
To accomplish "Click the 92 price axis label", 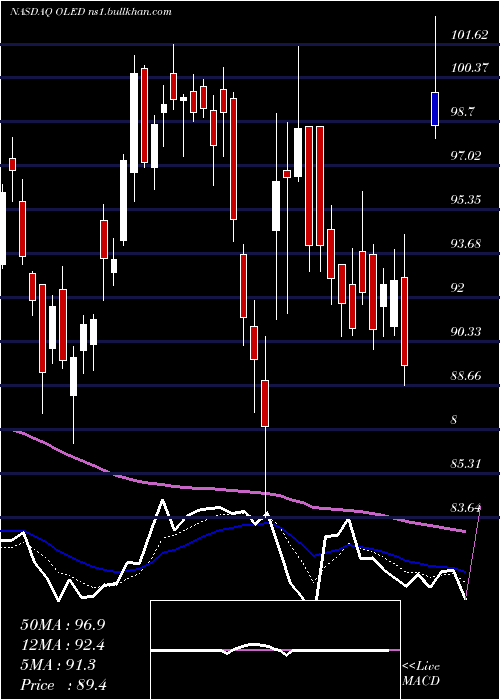I will click(458, 288).
